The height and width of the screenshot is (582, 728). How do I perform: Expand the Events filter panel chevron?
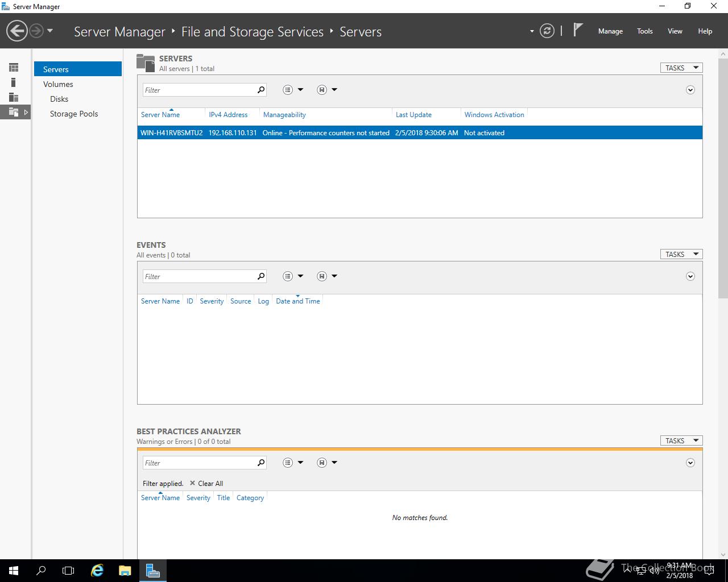[x=690, y=276]
